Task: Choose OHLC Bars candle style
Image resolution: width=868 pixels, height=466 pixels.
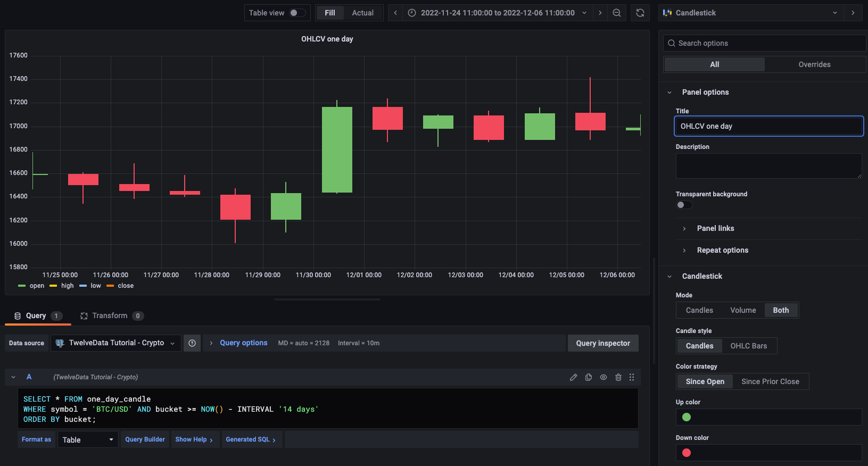Action: (x=749, y=346)
